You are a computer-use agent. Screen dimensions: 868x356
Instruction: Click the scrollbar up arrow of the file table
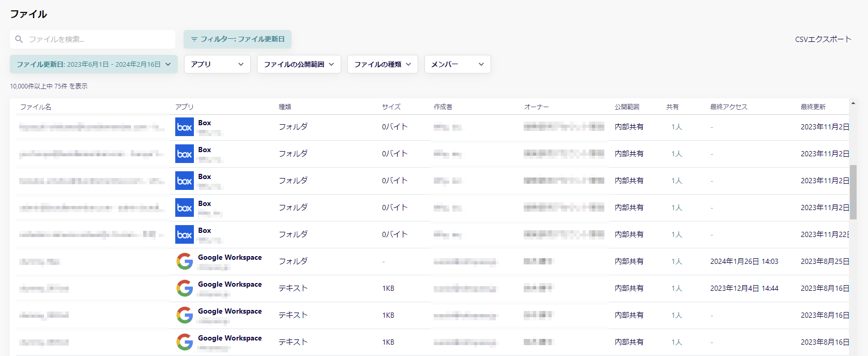point(853,103)
